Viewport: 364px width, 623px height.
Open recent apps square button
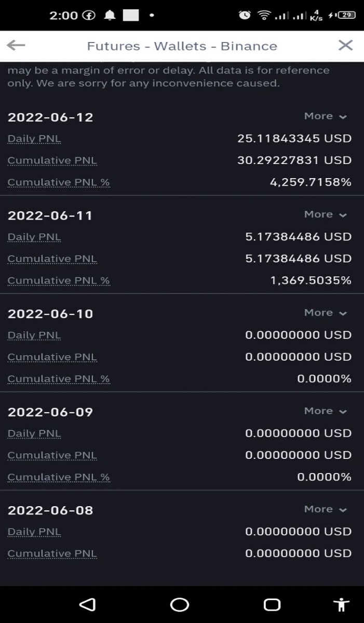(x=272, y=604)
